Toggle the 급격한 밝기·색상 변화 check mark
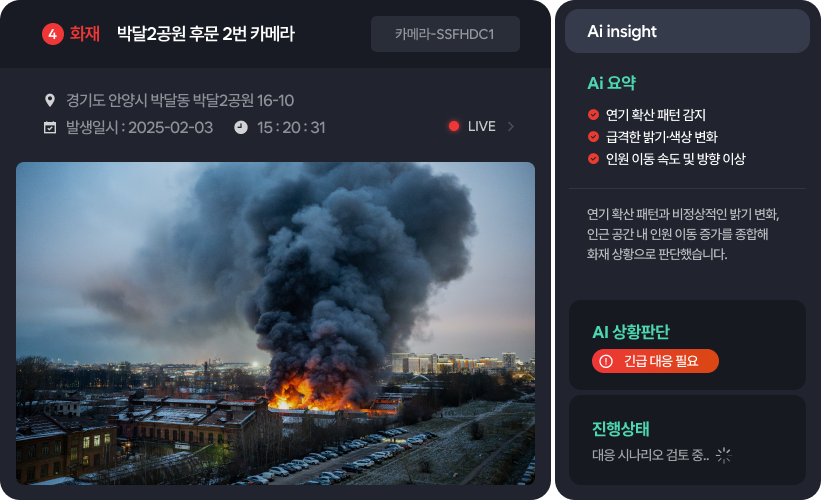 (593, 137)
